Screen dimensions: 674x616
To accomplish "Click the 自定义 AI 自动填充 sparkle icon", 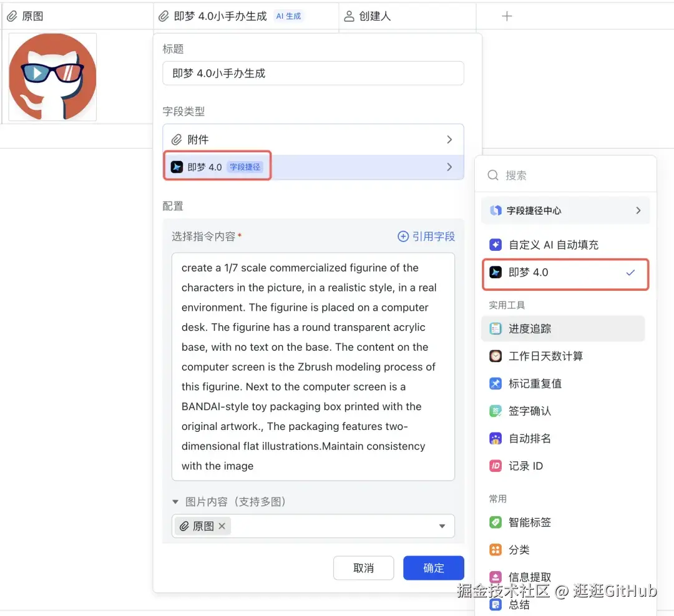I will tap(495, 245).
